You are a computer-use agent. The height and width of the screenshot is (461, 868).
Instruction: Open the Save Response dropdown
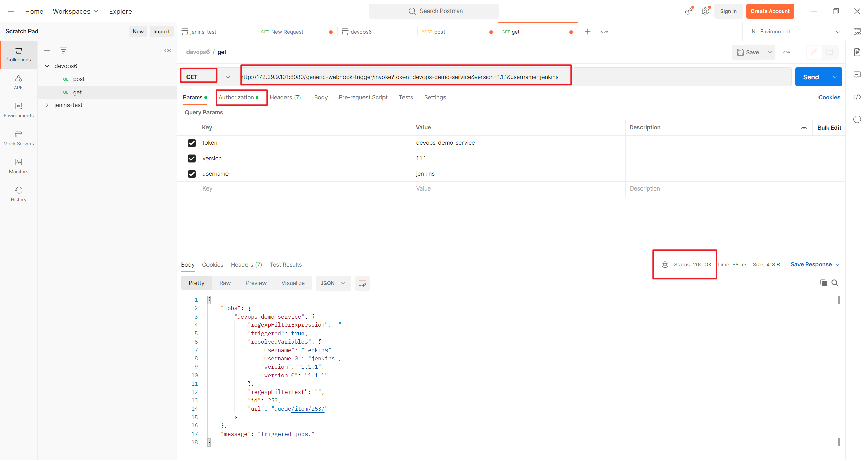click(815, 264)
